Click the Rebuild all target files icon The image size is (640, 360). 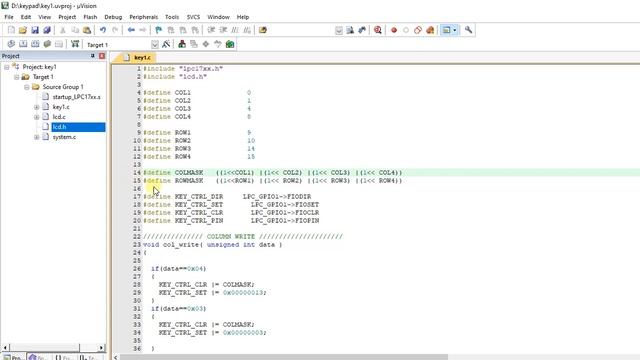tap(35, 44)
